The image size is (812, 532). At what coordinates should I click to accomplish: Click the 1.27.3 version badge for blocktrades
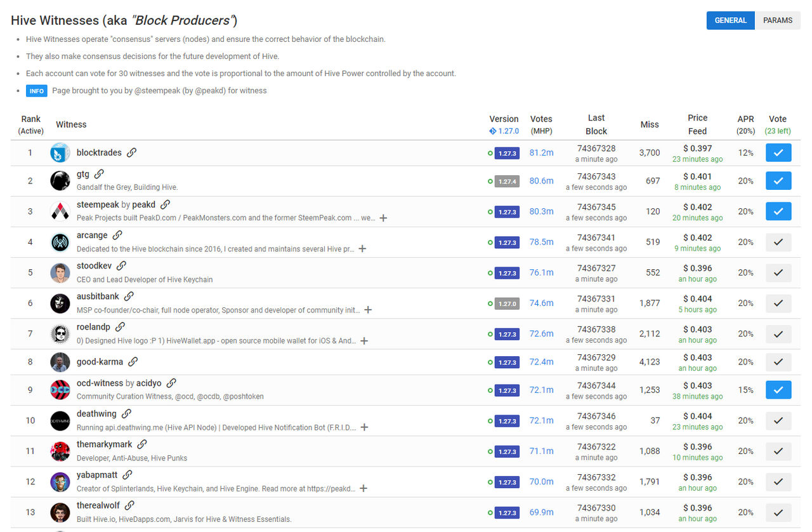pos(507,153)
